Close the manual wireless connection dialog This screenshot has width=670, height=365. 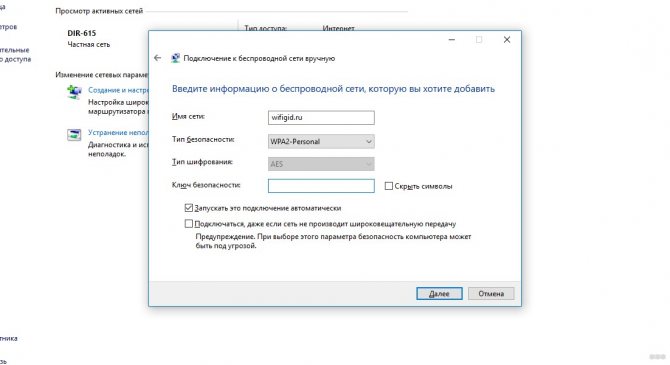pos(507,40)
